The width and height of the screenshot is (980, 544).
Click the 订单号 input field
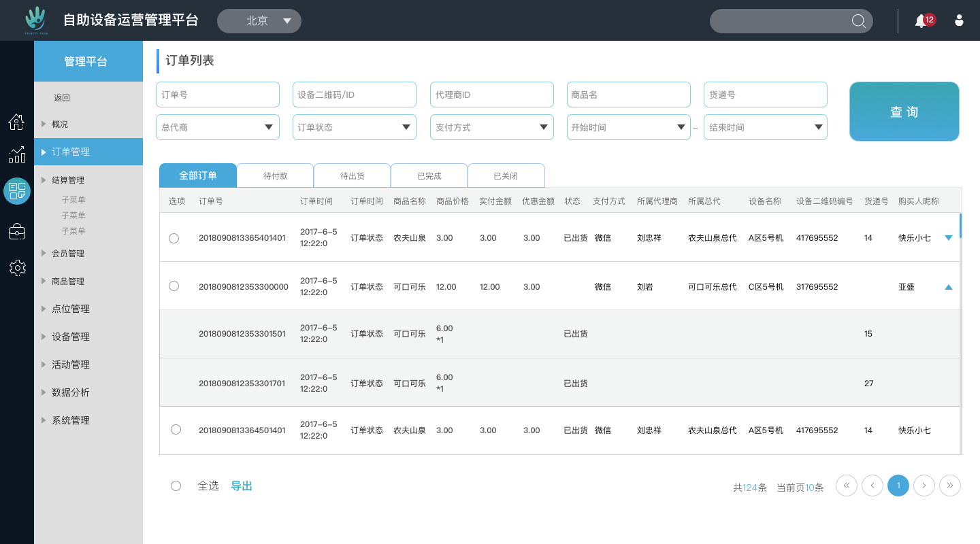click(217, 95)
